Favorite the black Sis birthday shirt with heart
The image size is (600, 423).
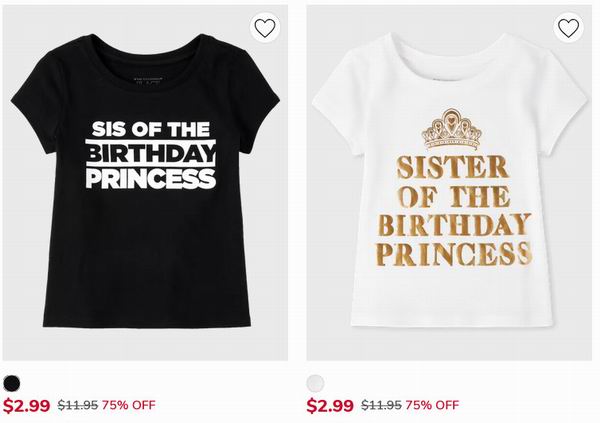pos(265,28)
